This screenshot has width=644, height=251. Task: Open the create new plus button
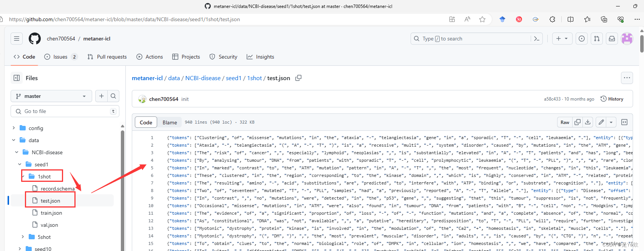(x=559, y=39)
